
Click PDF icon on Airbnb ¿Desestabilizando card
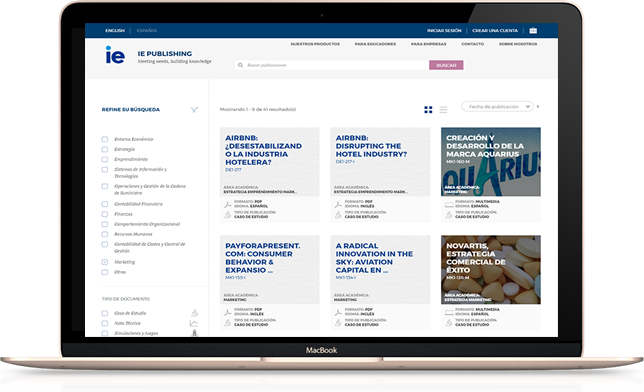(x=228, y=204)
